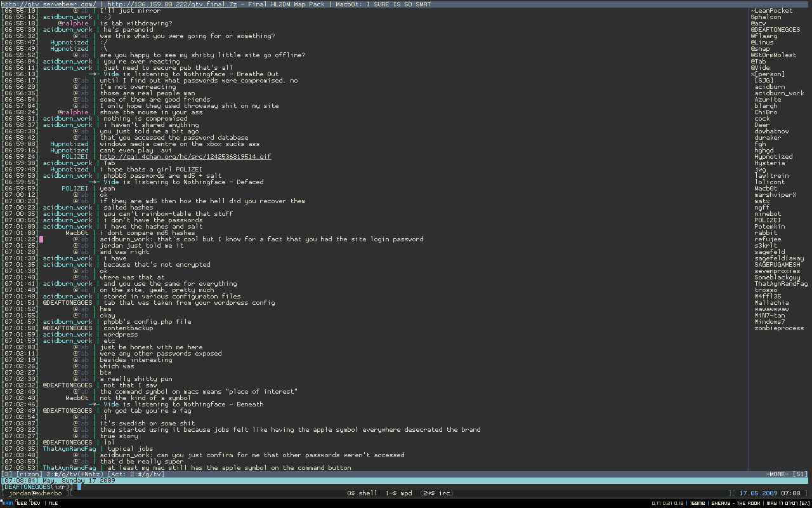This screenshot has width=812, height=508.
Task: Select dowhatnow in the nick list
Action: pos(771,131)
